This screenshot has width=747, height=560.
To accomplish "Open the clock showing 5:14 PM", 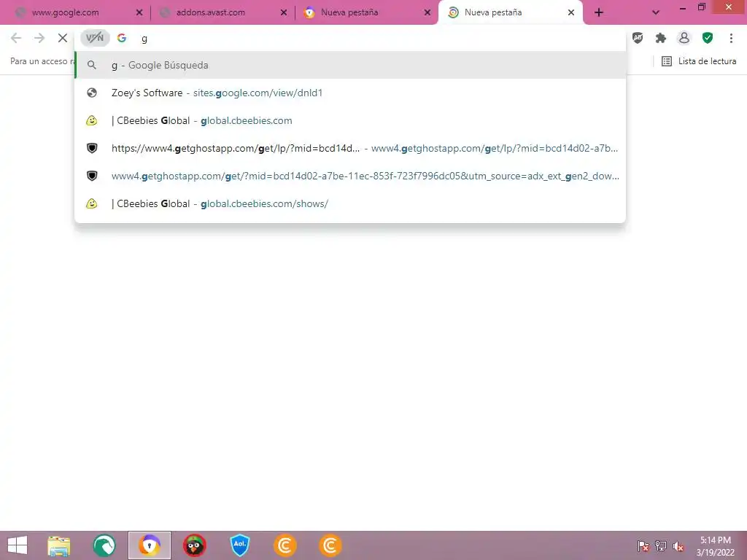I will [x=716, y=546].
